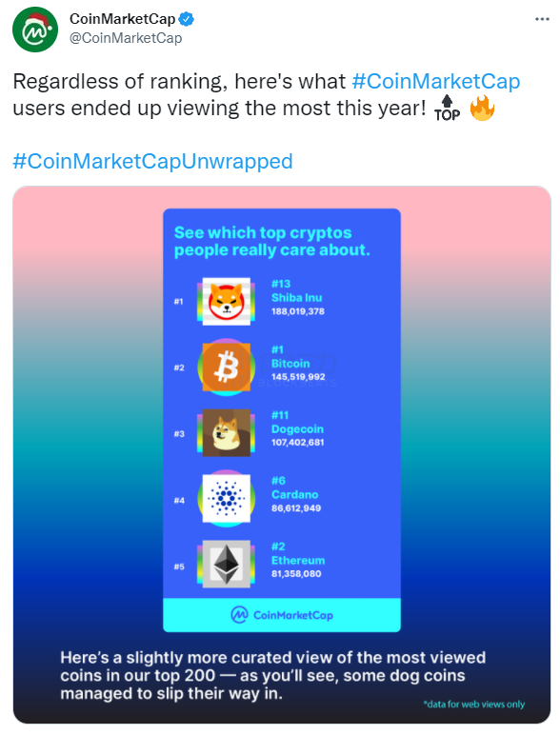Screen dimensions: 560x735
Task: Click the Ethereum name label
Action: pyautogui.click(x=298, y=560)
